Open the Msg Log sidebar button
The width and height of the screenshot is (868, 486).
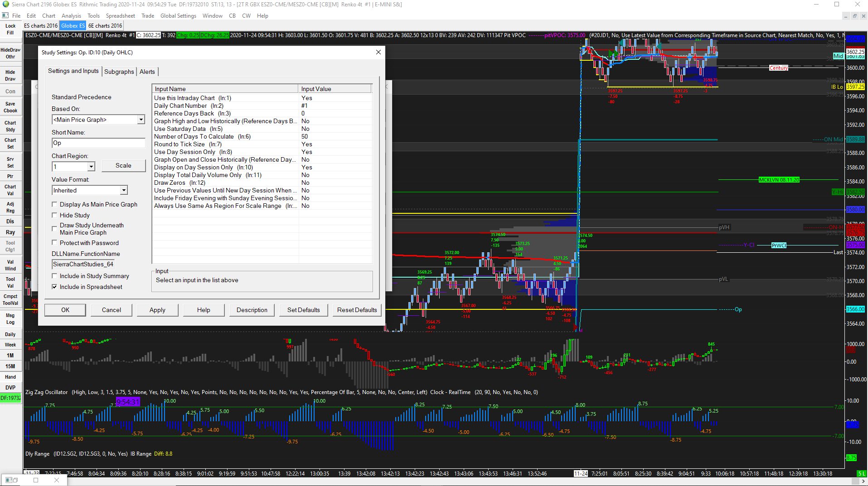coord(10,319)
